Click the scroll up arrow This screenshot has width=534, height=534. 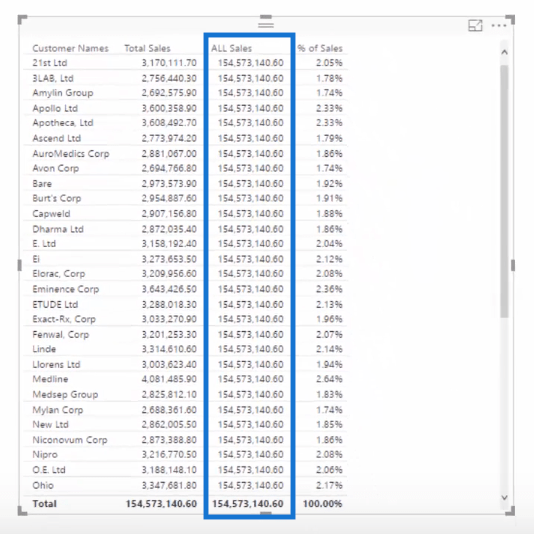coord(504,52)
